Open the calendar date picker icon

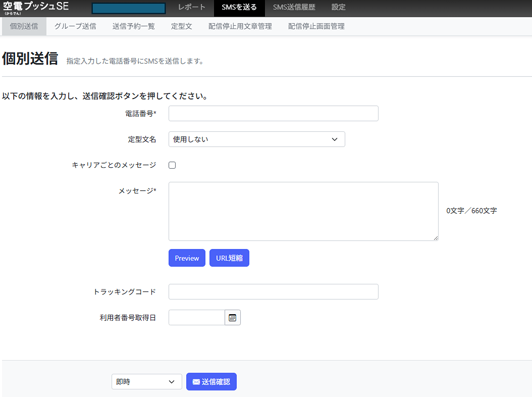coord(232,318)
